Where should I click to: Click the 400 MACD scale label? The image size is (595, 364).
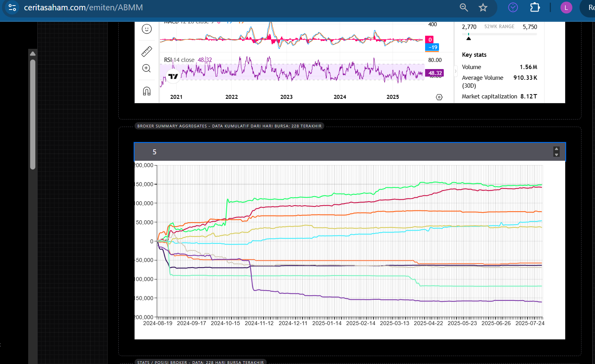[x=432, y=24]
